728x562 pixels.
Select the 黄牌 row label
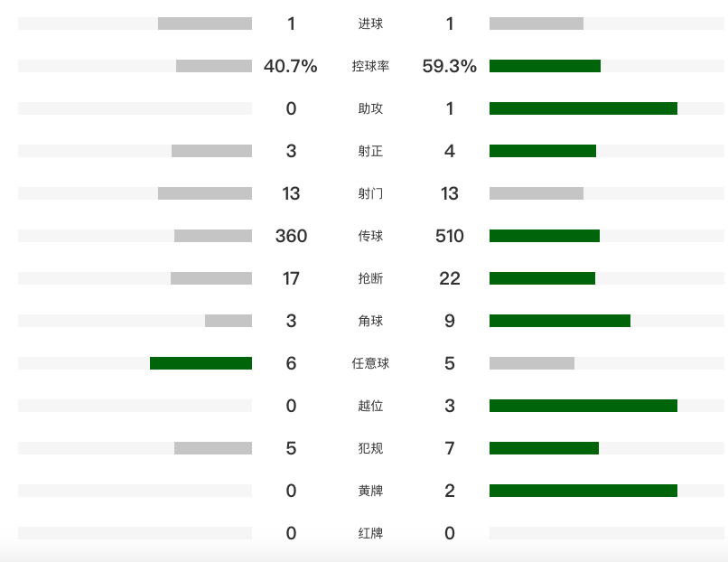click(370, 491)
